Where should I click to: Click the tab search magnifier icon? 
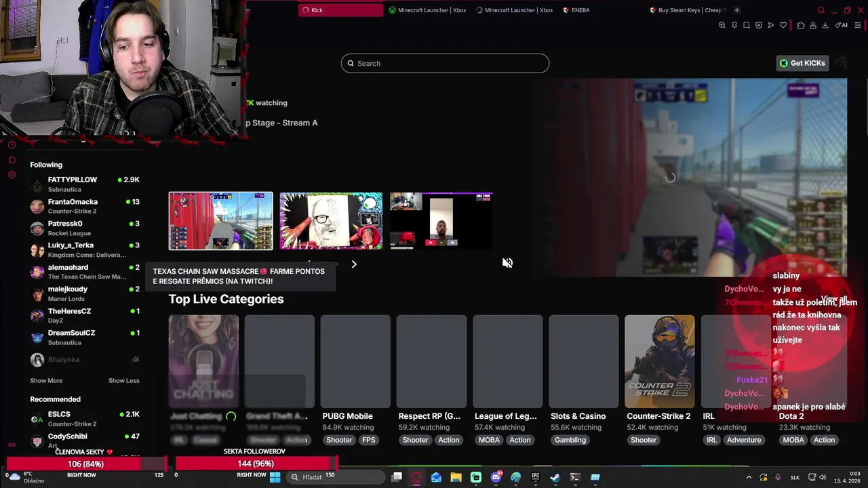[821, 10]
